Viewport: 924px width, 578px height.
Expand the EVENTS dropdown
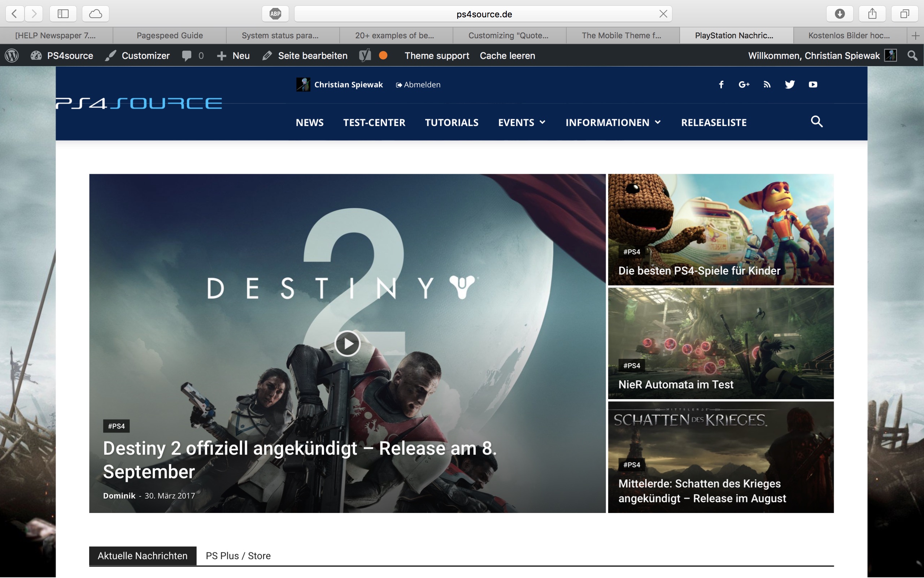point(522,122)
